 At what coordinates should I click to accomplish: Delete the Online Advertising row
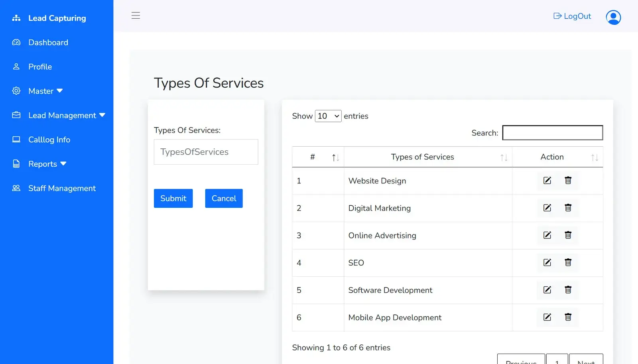coord(568,235)
